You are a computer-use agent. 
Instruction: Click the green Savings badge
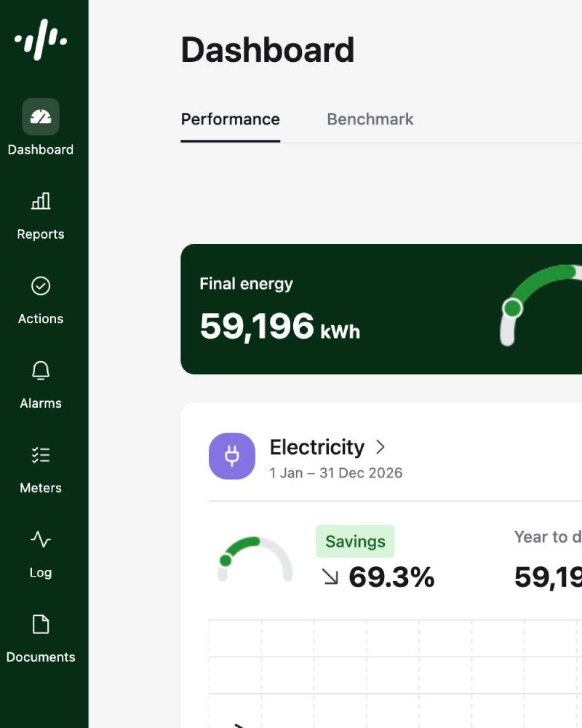(355, 542)
